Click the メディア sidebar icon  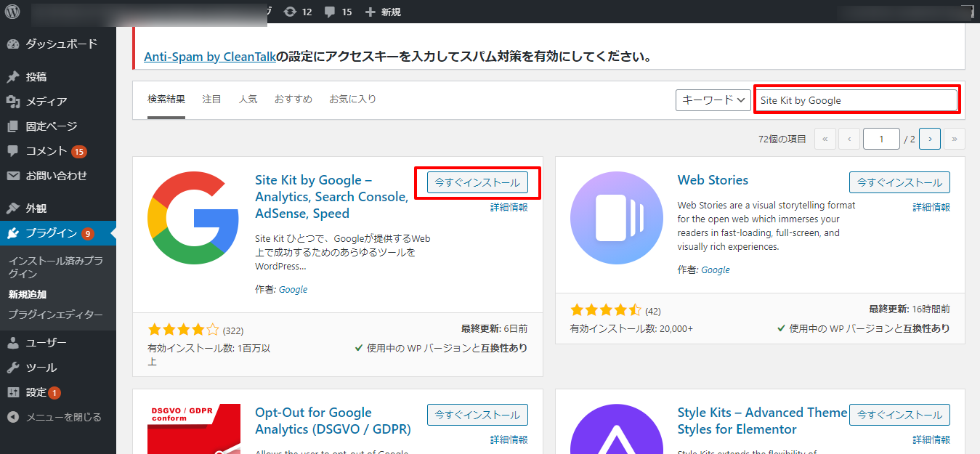[13, 102]
